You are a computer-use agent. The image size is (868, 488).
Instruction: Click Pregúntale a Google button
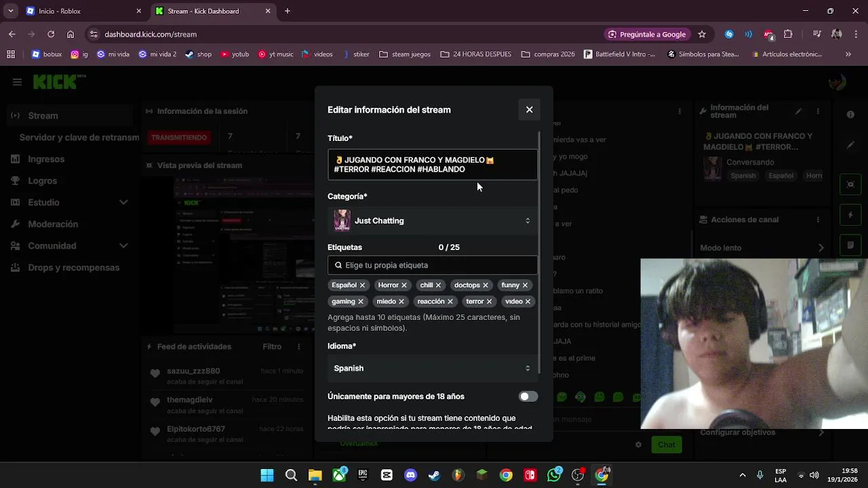tap(647, 35)
